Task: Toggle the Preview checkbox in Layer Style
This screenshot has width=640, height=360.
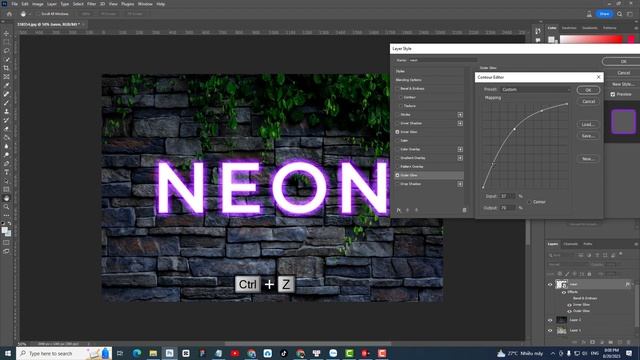Action: pos(613,94)
